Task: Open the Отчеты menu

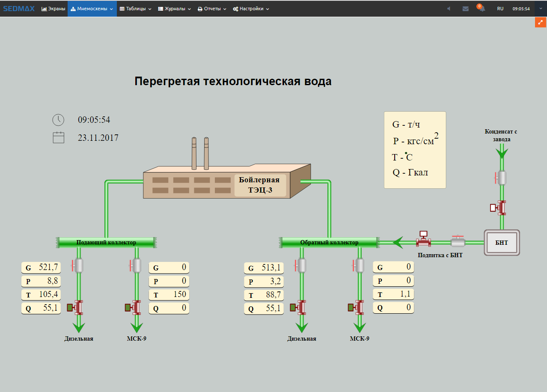Action: coord(212,9)
